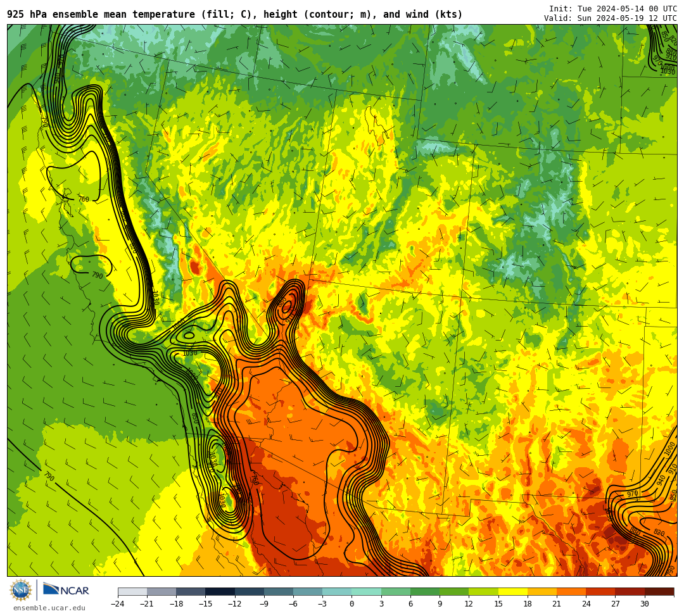Click the 'Init: Tue 2024-05-14 00 UTC' text
This screenshot has width=684, height=616.
click(x=613, y=8)
